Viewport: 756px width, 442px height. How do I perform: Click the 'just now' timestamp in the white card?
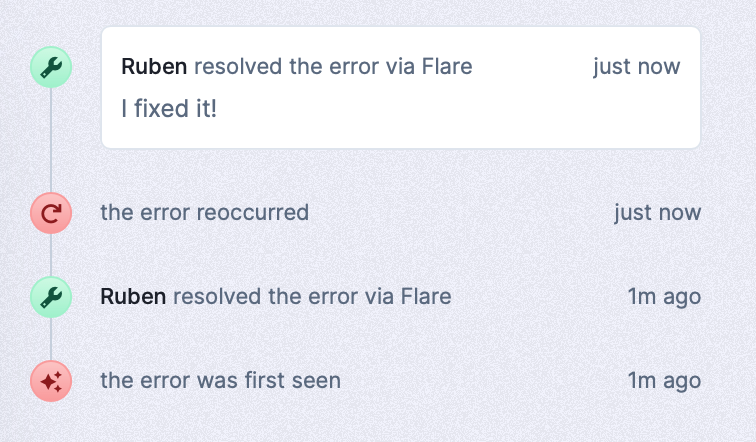coord(637,67)
